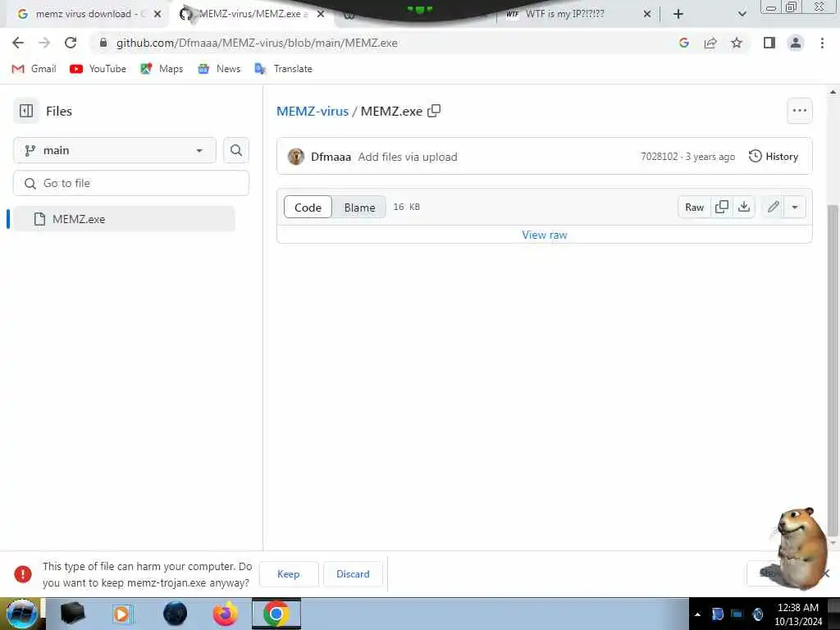Show hidden tray icons arrow
The image size is (840, 630).
click(697, 614)
